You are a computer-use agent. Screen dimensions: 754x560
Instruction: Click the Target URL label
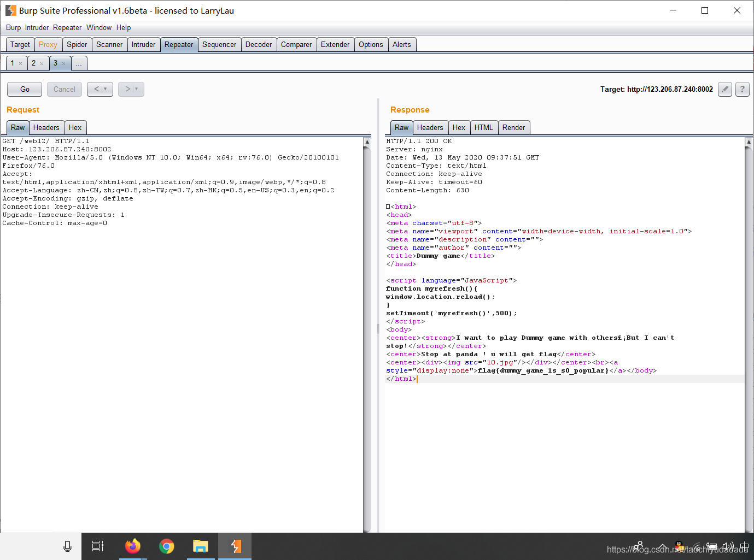tap(657, 89)
